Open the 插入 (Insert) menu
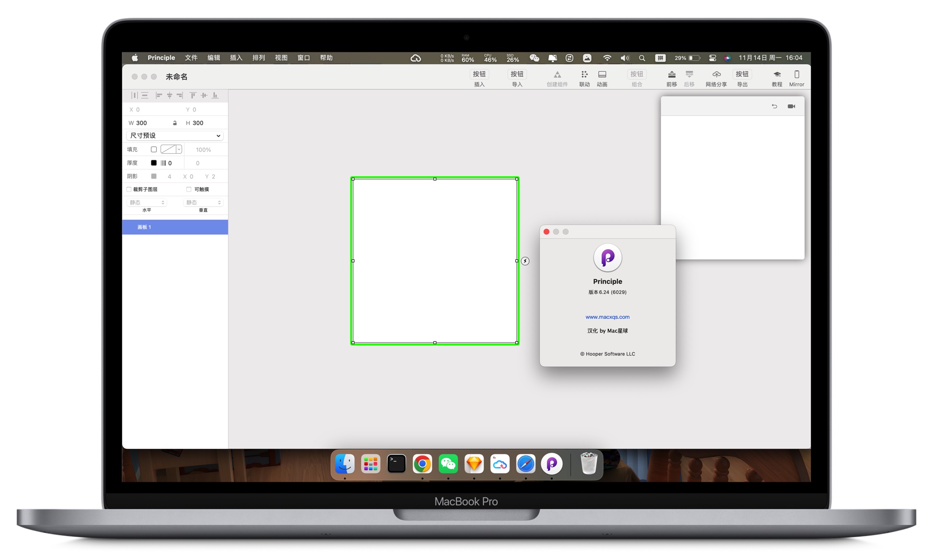Image resolution: width=934 pixels, height=560 pixels. [236, 58]
